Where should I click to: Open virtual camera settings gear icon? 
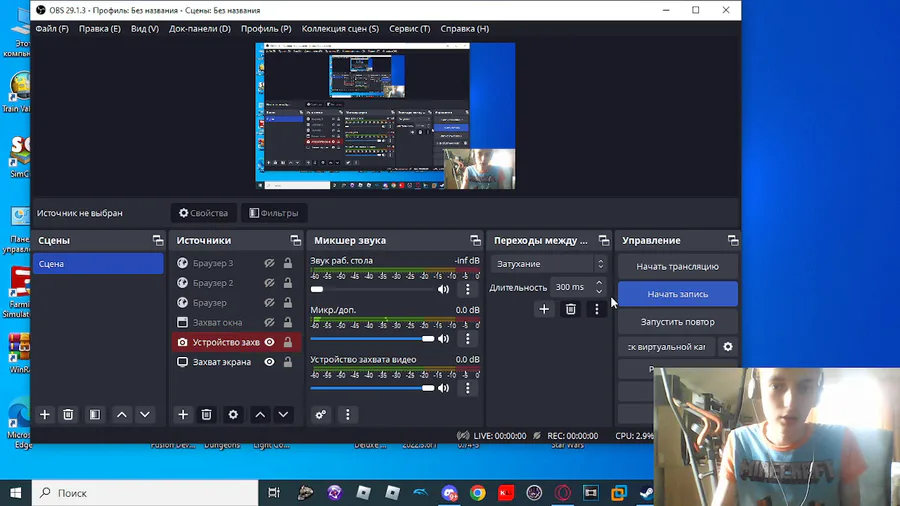[728, 347]
